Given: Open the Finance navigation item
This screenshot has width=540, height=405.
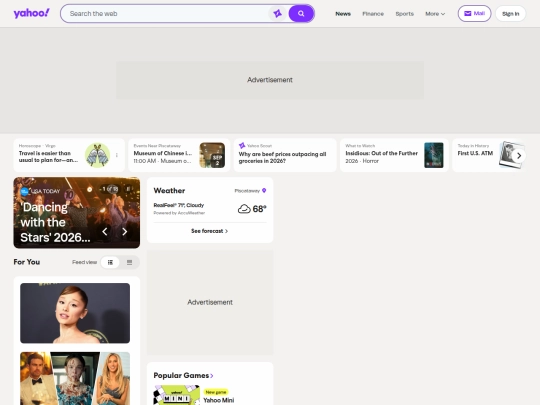Looking at the screenshot, I should pyautogui.click(x=373, y=14).
